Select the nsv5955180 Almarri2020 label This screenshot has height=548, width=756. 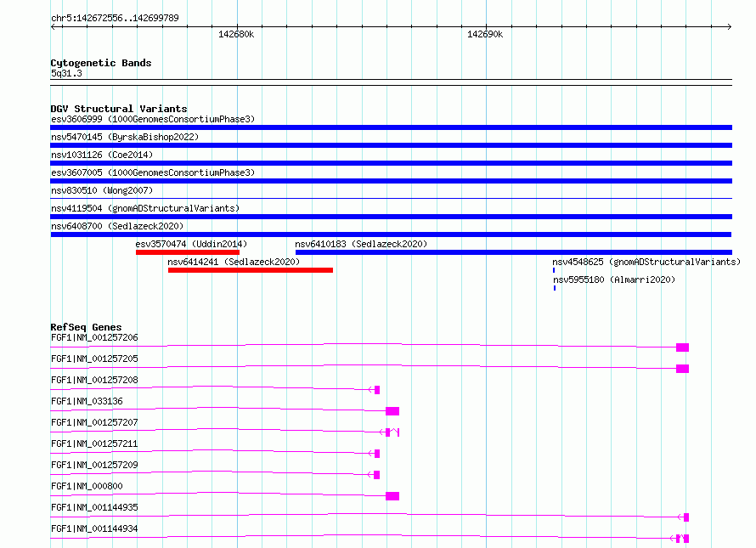(x=614, y=280)
